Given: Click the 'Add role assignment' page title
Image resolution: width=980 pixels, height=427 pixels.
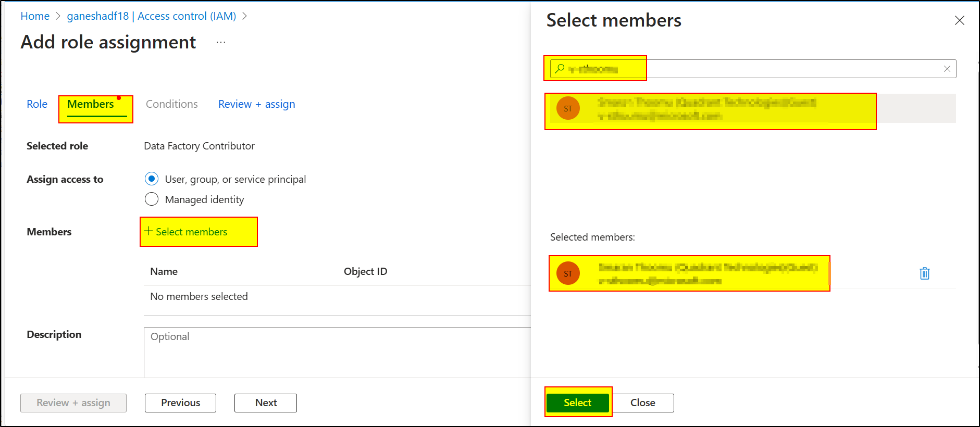Looking at the screenshot, I should tap(108, 42).
